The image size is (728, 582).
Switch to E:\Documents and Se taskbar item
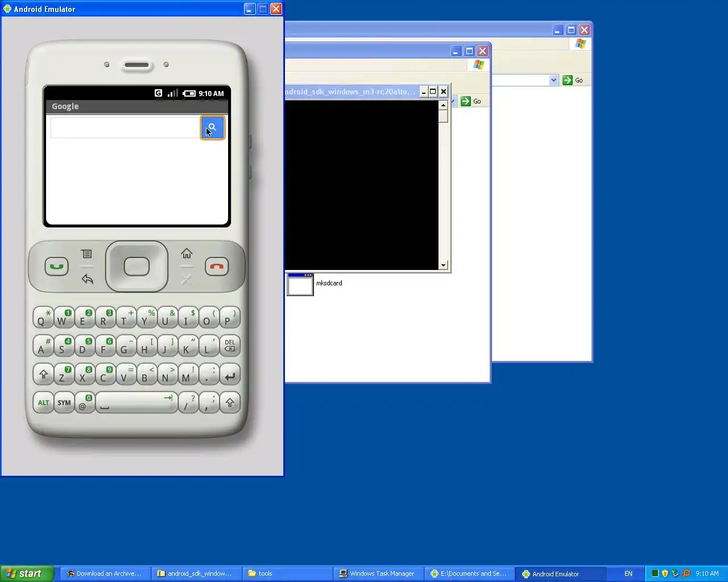470,573
